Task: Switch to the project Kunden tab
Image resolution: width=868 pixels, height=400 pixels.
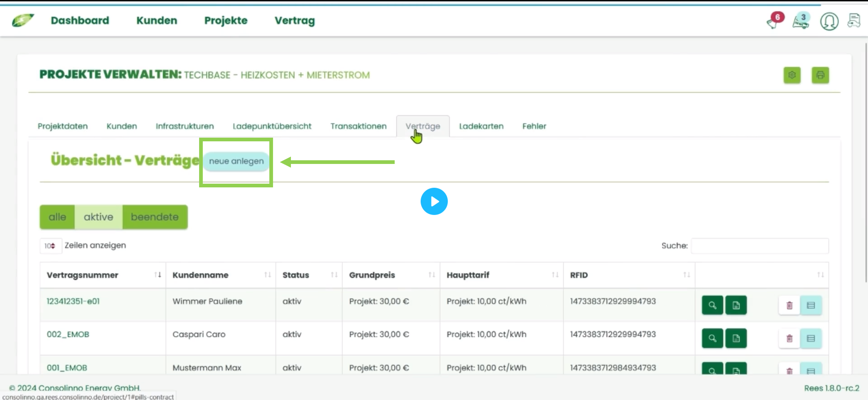Action: pos(122,126)
